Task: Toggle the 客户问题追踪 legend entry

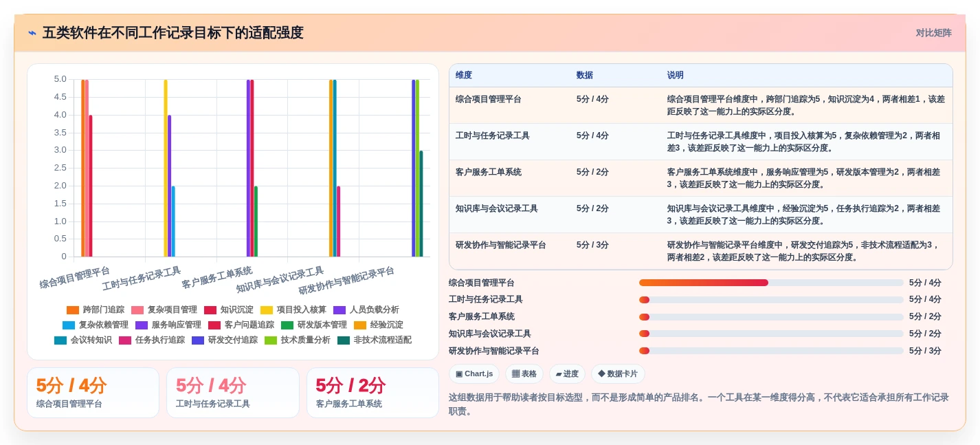Action: (x=241, y=325)
